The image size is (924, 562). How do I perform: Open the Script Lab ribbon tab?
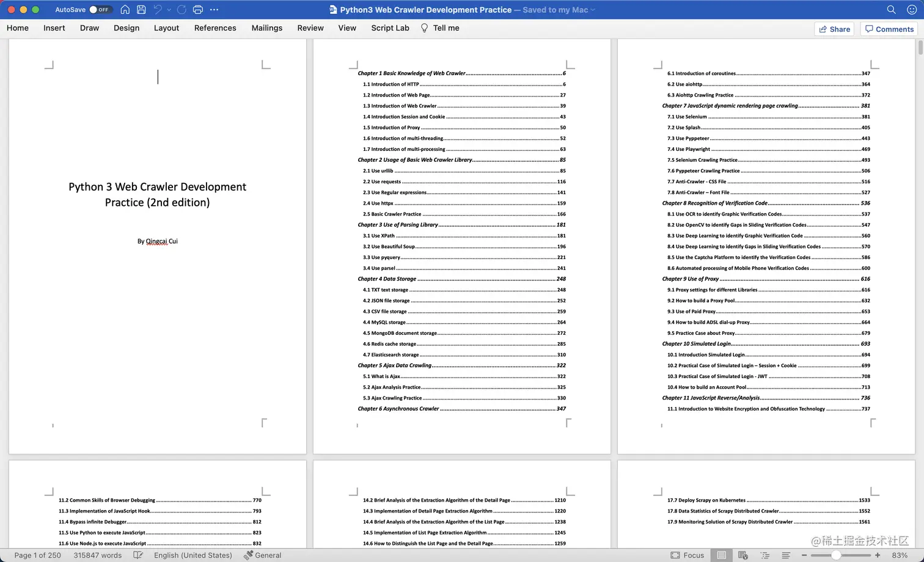(390, 28)
